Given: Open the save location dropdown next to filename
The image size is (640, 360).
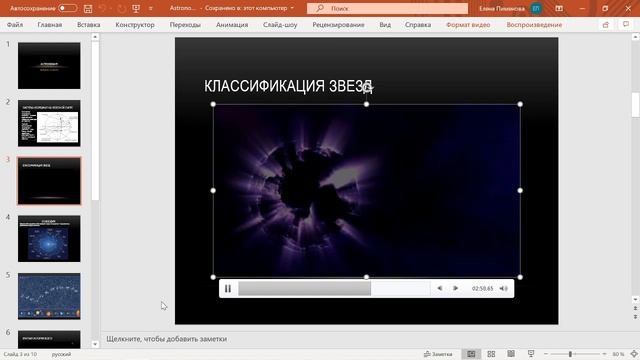Looking at the screenshot, I should (x=292, y=8).
